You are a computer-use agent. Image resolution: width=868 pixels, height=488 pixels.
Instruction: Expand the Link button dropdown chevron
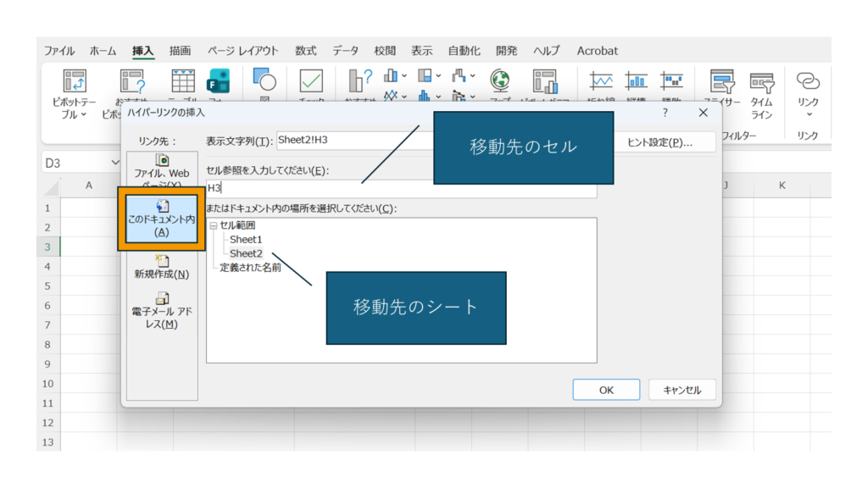point(808,115)
